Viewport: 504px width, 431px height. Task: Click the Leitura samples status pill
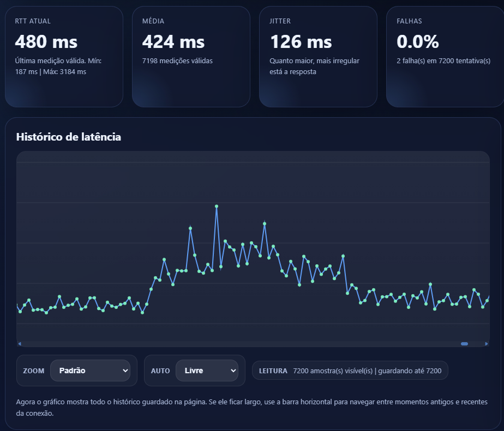[350, 371]
